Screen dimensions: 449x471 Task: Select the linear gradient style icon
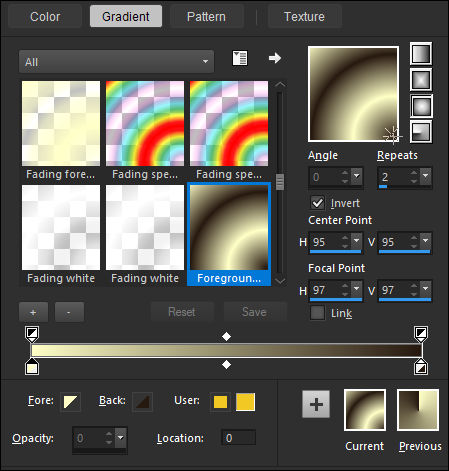click(421, 54)
